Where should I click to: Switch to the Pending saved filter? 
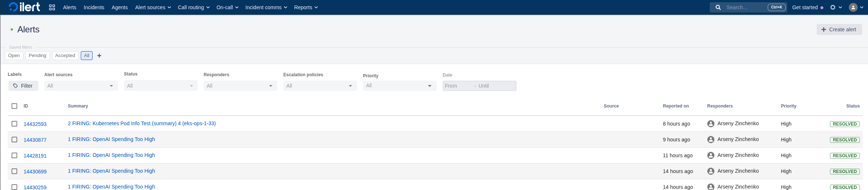coord(37,56)
